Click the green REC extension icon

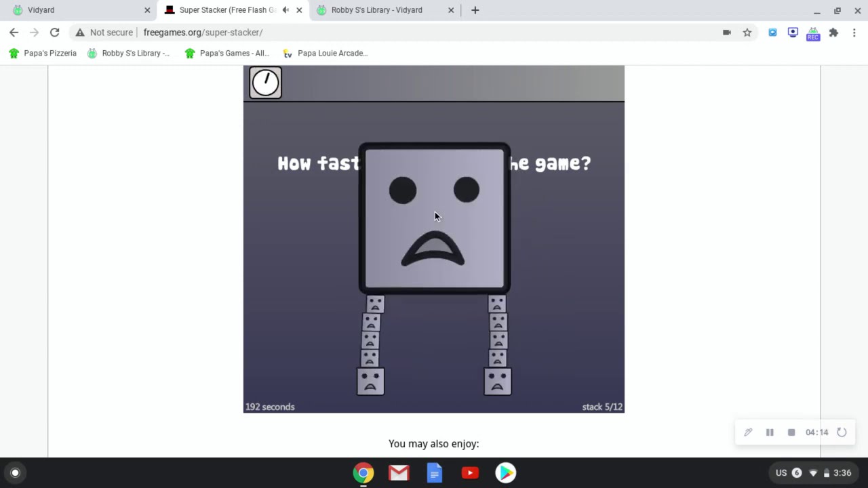(813, 33)
